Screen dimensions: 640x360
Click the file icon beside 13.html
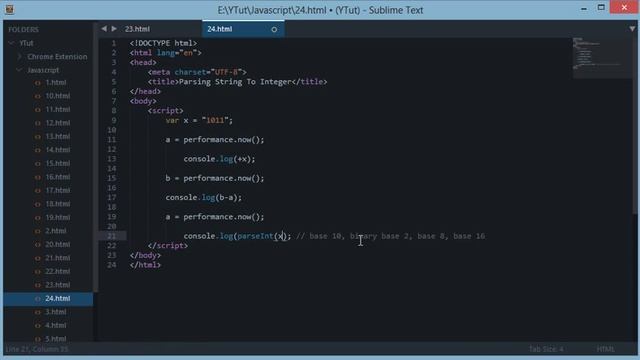[x=38, y=137]
